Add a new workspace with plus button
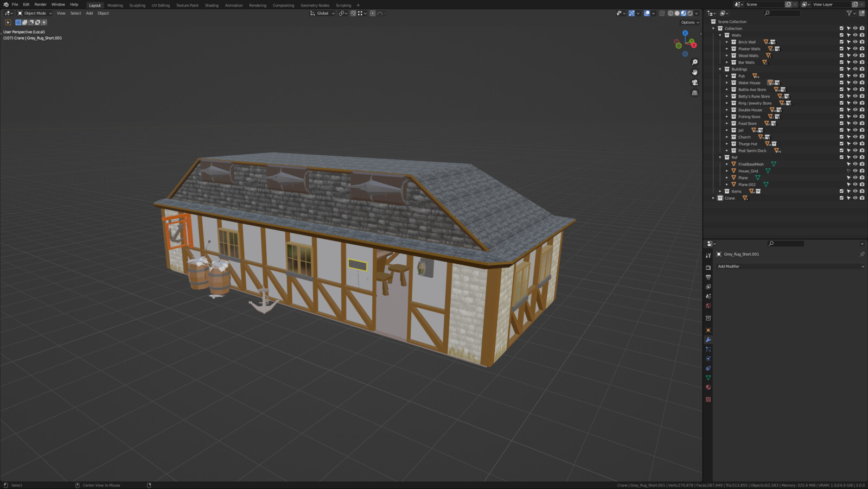Viewport: 868px width, 489px height. point(358,5)
